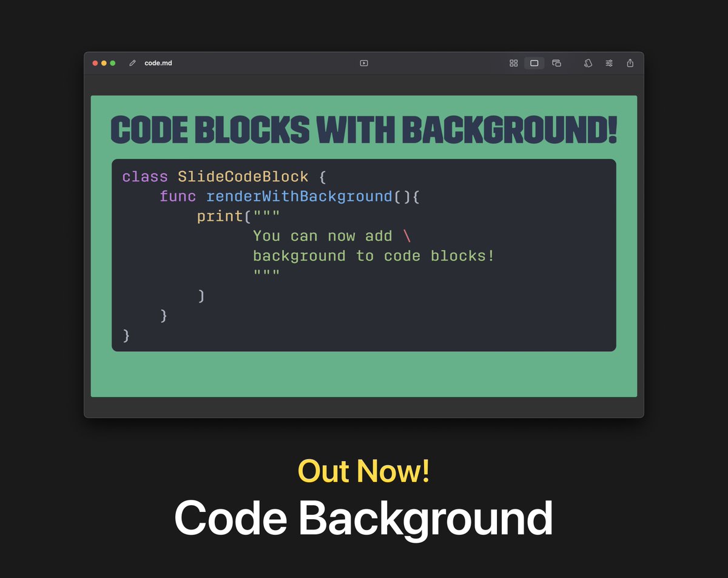Expand options under the settings sliders icon

[609, 63]
